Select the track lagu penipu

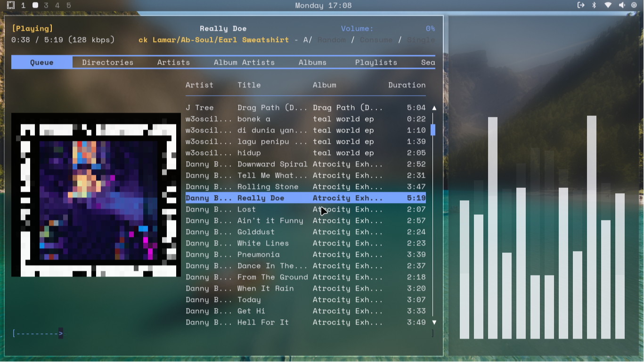coord(306,142)
